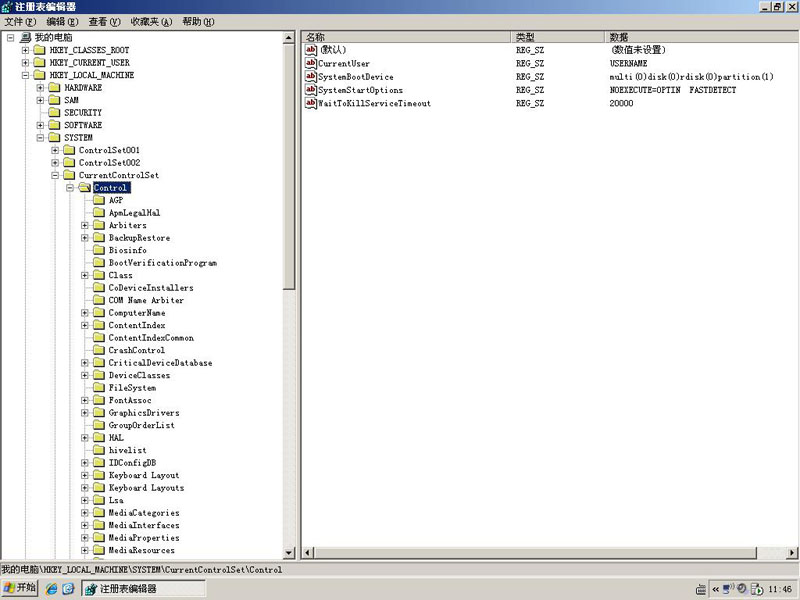Image resolution: width=800 pixels, height=600 pixels.
Task: Click the WaitToKillServiceTimeout value icon
Action: point(310,103)
